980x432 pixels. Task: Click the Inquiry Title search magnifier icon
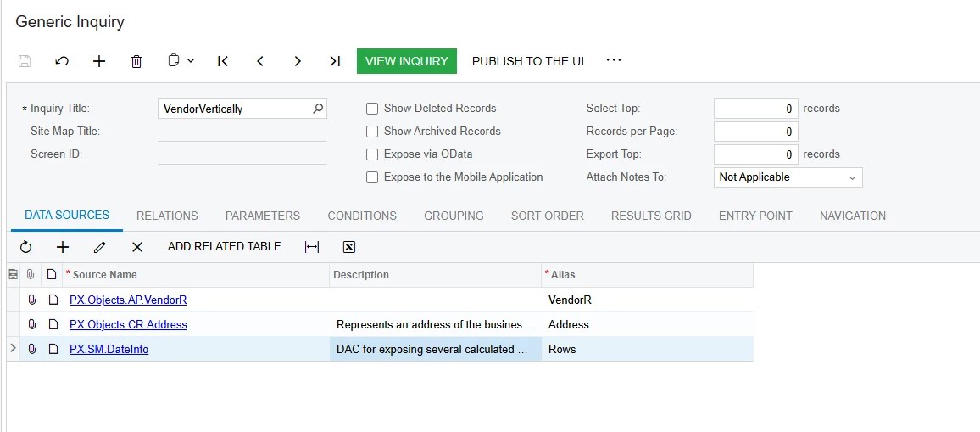[x=318, y=109]
